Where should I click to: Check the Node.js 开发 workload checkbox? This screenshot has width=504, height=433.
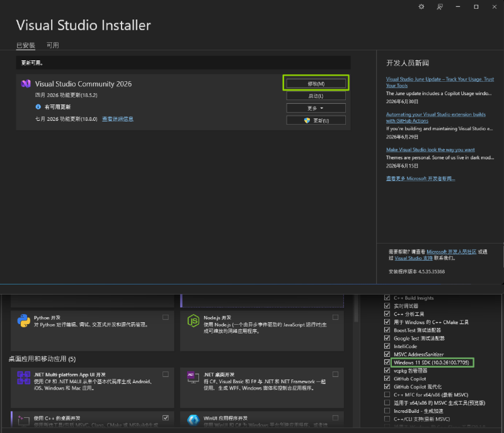(335, 317)
